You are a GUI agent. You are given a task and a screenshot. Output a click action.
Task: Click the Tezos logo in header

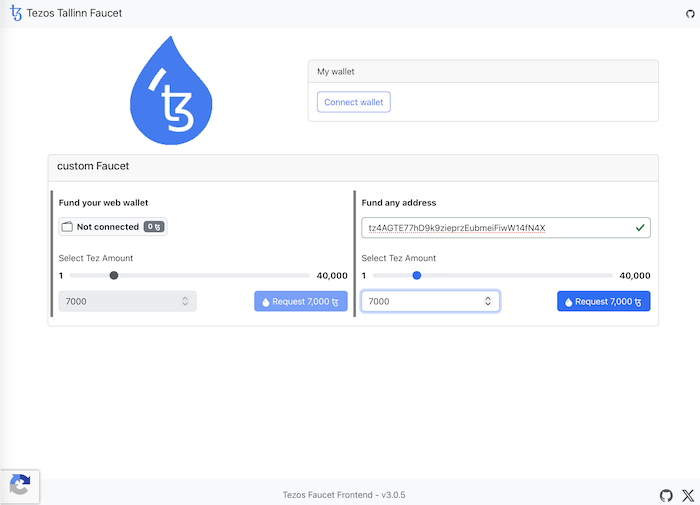(x=15, y=14)
